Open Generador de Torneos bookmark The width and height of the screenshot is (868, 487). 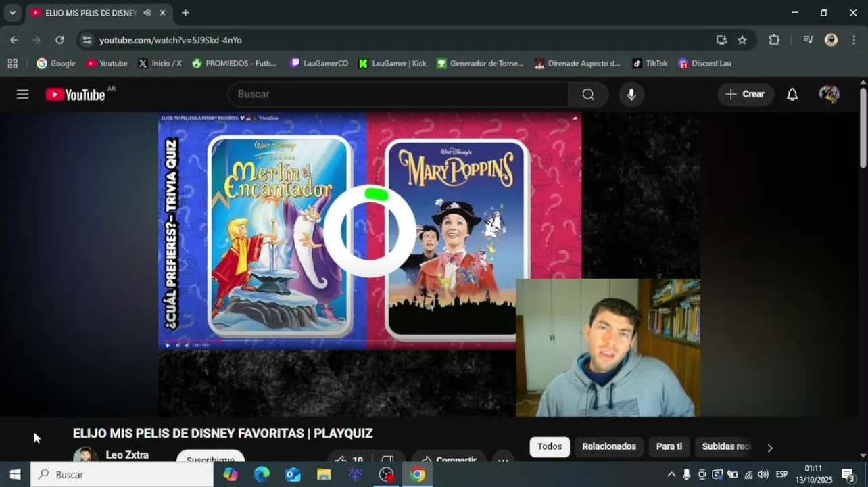[x=480, y=63]
